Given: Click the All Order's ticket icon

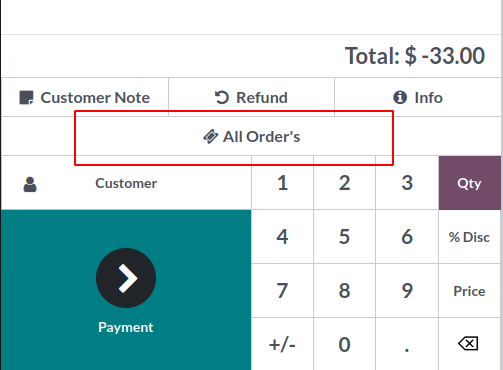Looking at the screenshot, I should tap(211, 137).
